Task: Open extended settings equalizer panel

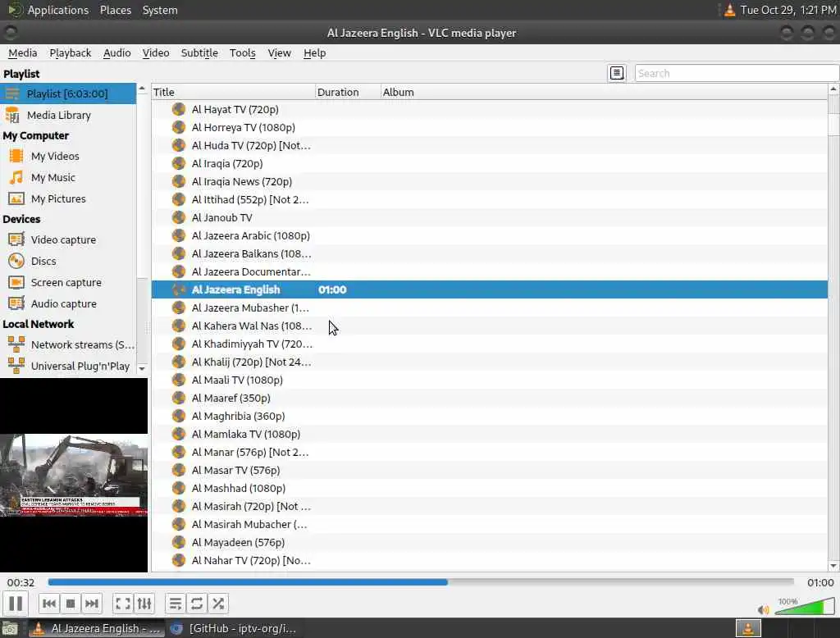Action: [144, 604]
